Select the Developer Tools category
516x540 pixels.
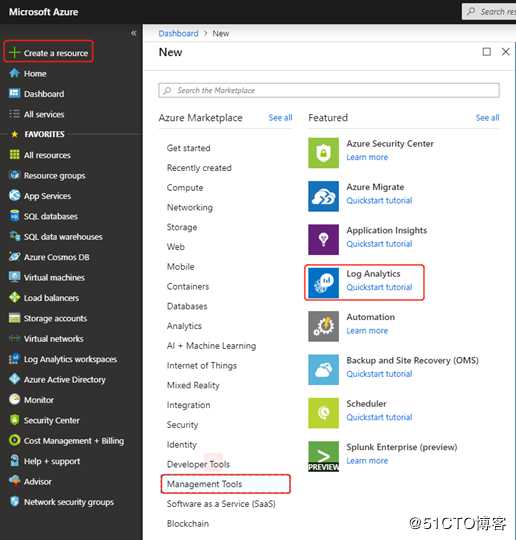198,464
